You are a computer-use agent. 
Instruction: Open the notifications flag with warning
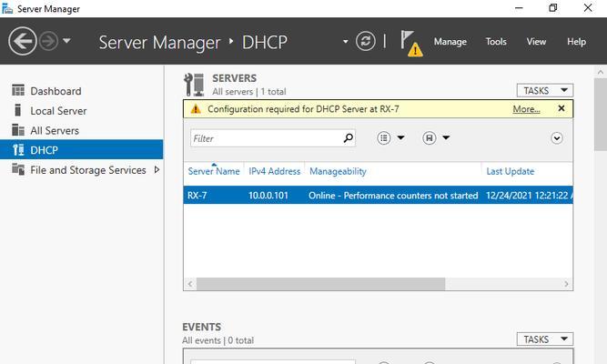point(411,44)
